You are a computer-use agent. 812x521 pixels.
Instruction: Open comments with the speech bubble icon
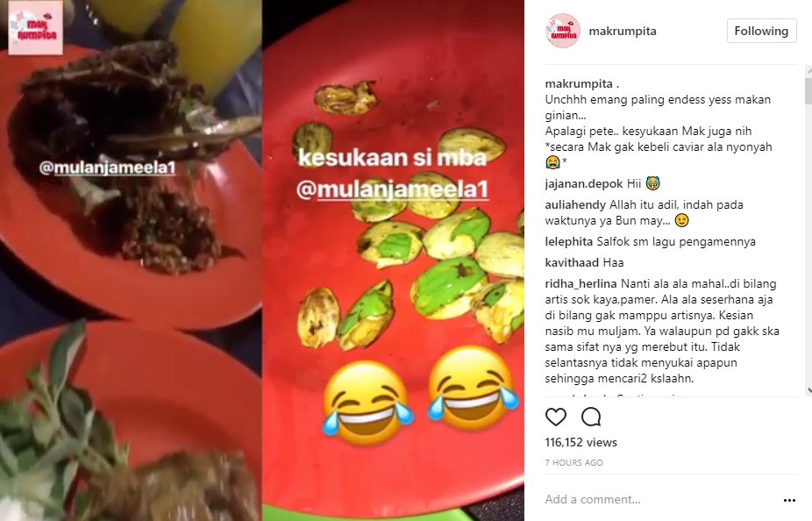[591, 417]
